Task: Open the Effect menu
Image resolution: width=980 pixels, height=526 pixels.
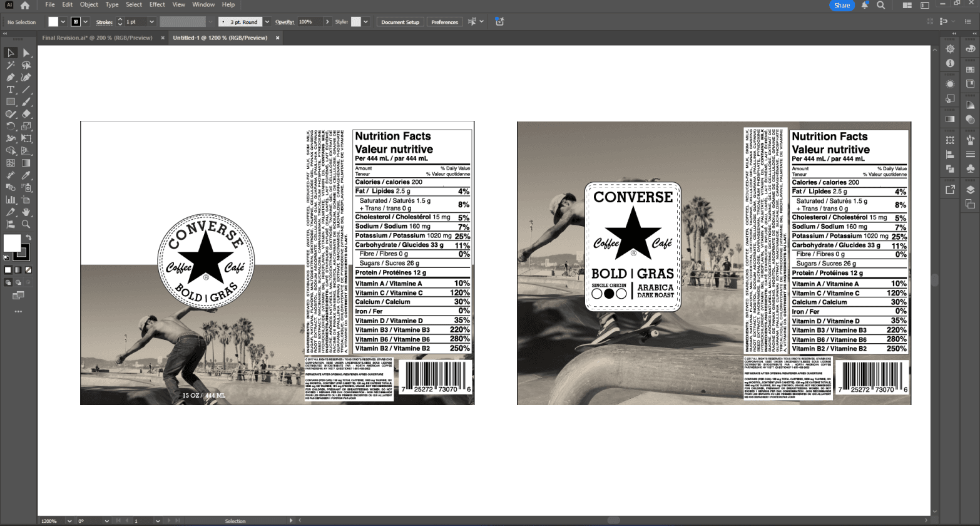Action: [x=157, y=4]
